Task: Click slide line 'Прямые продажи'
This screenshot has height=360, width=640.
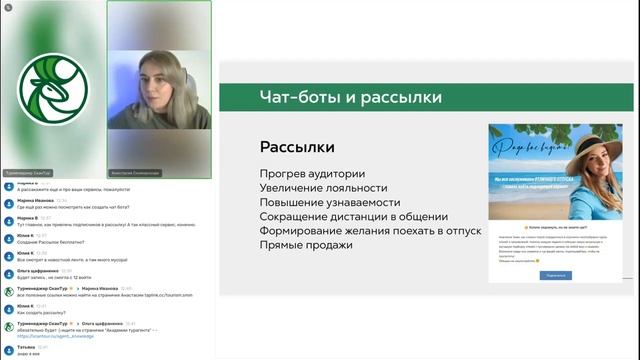Action: tap(306, 245)
